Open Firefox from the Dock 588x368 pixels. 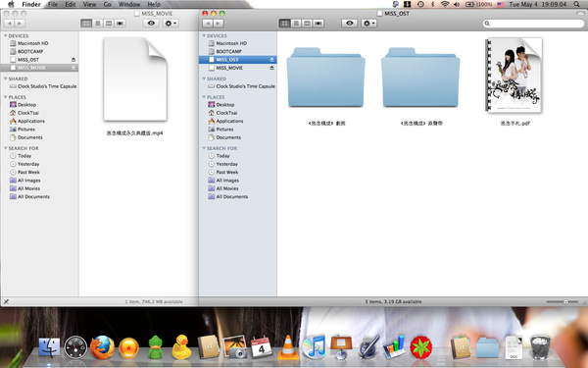click(102, 347)
